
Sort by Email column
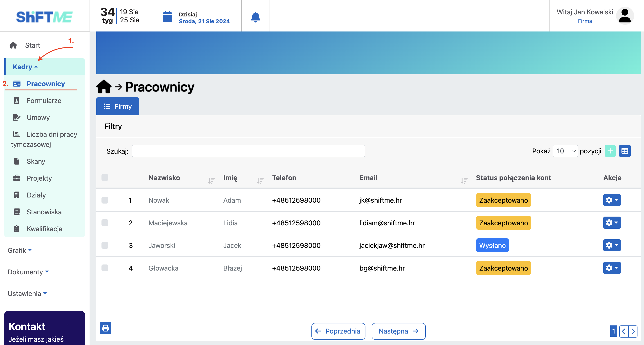coord(464,180)
